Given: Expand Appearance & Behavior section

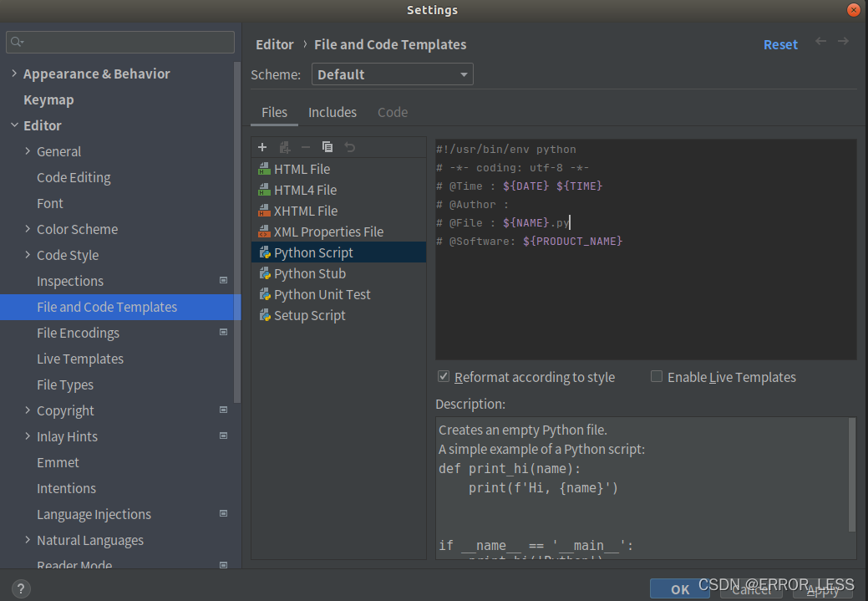Looking at the screenshot, I should pyautogui.click(x=14, y=74).
